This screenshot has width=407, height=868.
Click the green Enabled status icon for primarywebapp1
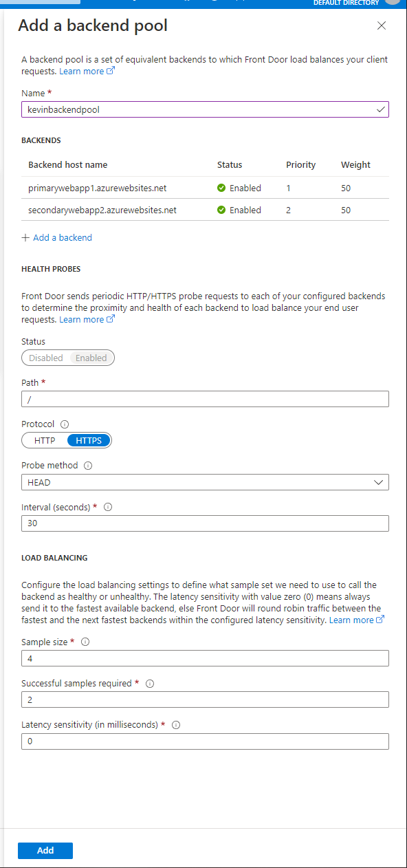pyautogui.click(x=220, y=188)
